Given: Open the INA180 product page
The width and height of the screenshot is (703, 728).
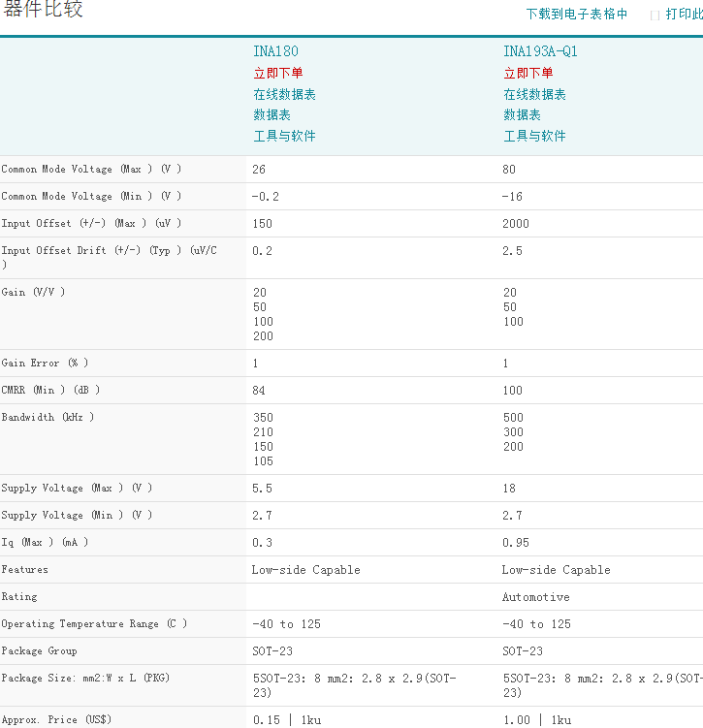Looking at the screenshot, I should 275,51.
